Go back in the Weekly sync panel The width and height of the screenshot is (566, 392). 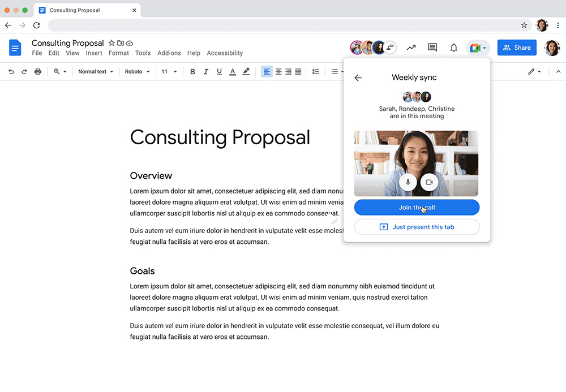click(x=358, y=77)
